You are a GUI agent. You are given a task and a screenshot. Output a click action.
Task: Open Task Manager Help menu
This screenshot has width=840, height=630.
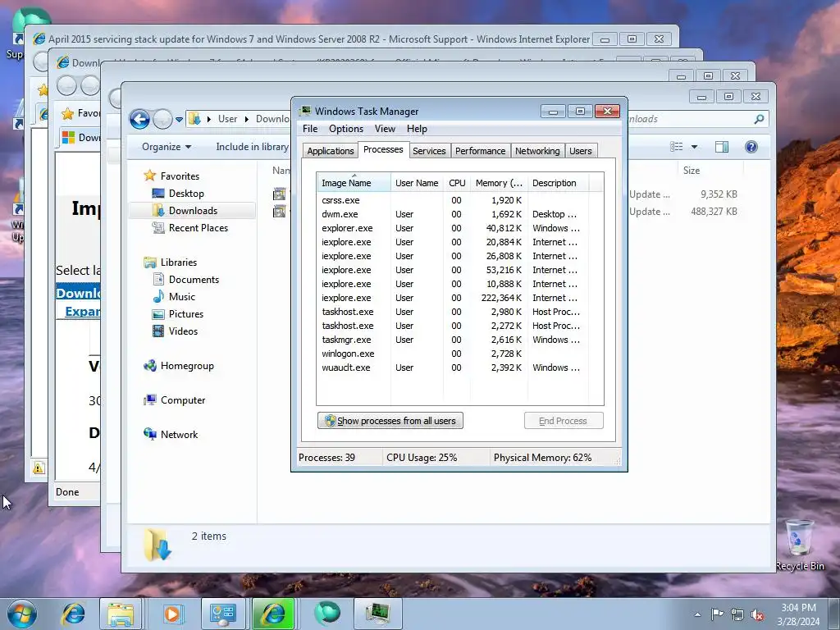tap(417, 129)
